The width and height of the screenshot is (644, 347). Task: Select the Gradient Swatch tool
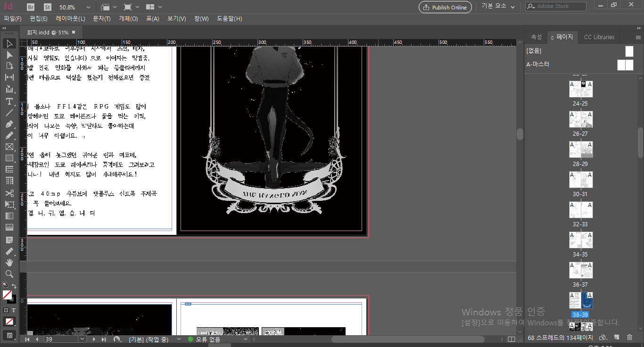point(9,216)
